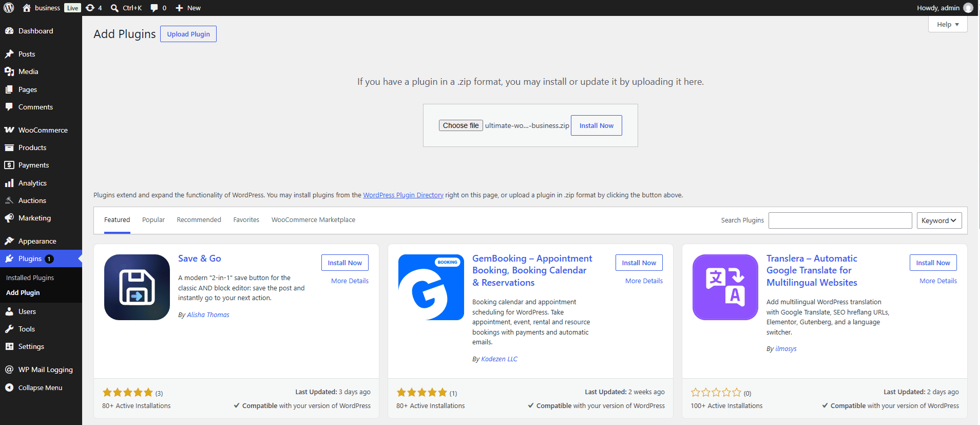
Task: Click the WordPress logo icon
Action: pyautogui.click(x=9, y=8)
